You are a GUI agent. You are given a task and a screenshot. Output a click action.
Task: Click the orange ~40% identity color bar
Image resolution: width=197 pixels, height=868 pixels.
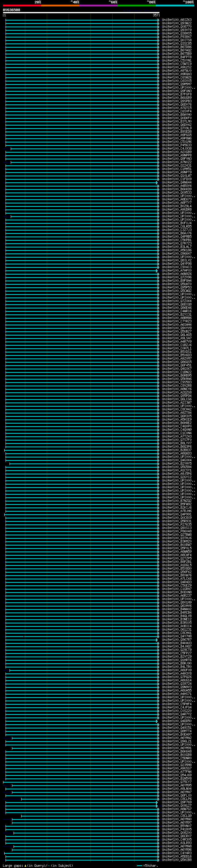60,6
